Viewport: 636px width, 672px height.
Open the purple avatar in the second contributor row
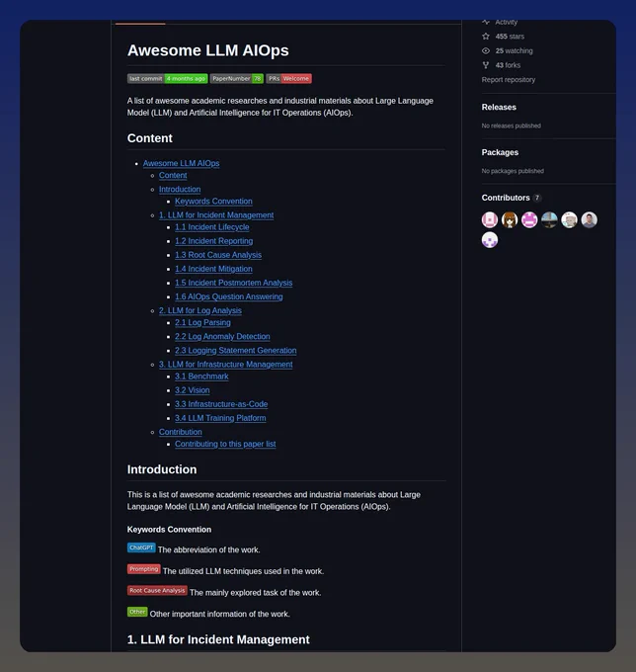tap(490, 240)
